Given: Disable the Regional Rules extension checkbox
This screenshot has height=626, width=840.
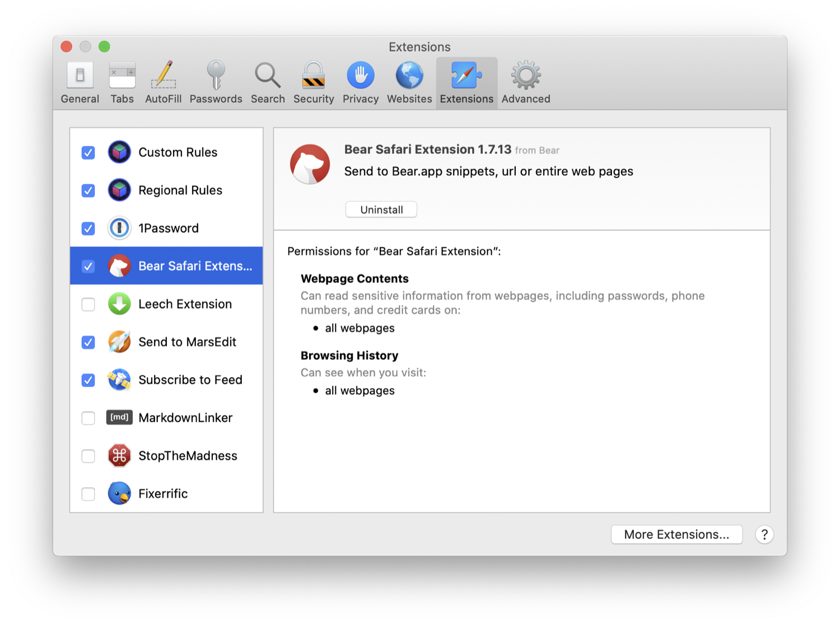Looking at the screenshot, I should pyautogui.click(x=88, y=191).
